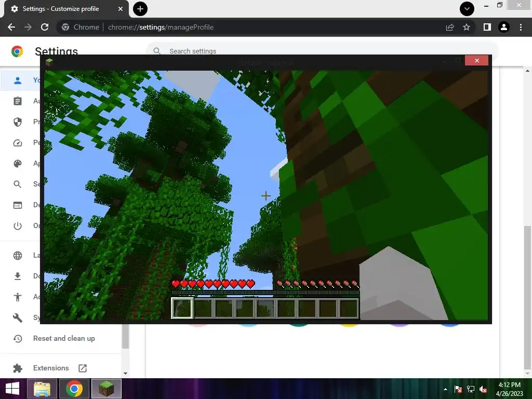Share this page using the share icon

point(450,27)
